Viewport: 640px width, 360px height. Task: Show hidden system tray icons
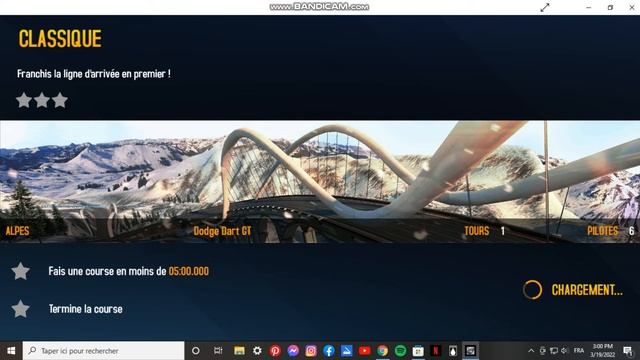pos(531,351)
